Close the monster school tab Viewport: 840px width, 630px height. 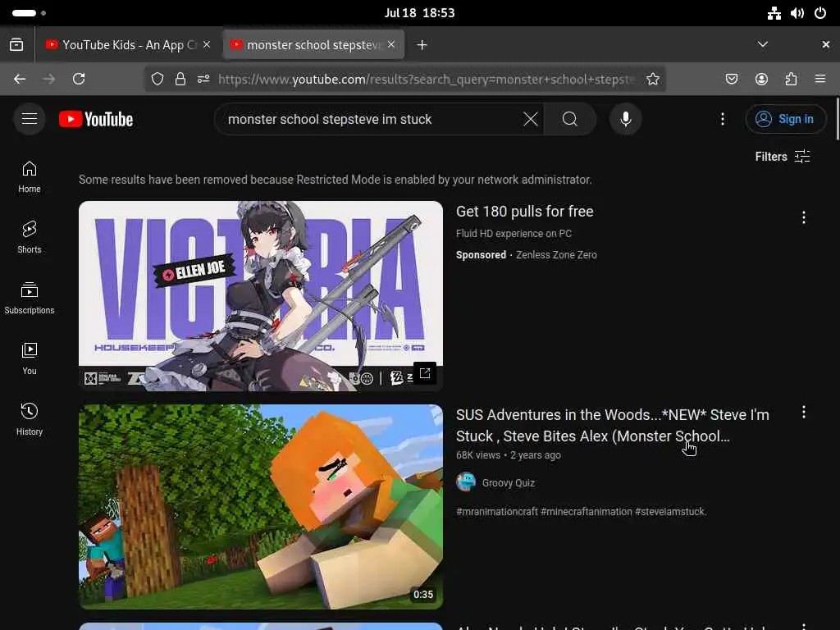click(391, 45)
